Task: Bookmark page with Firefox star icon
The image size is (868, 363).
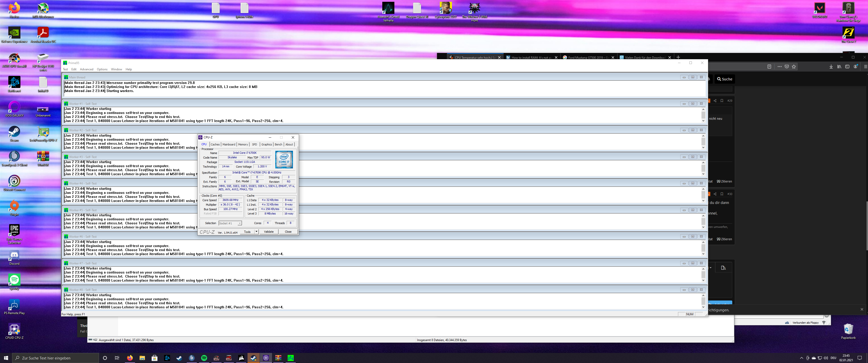Action: coord(794,67)
